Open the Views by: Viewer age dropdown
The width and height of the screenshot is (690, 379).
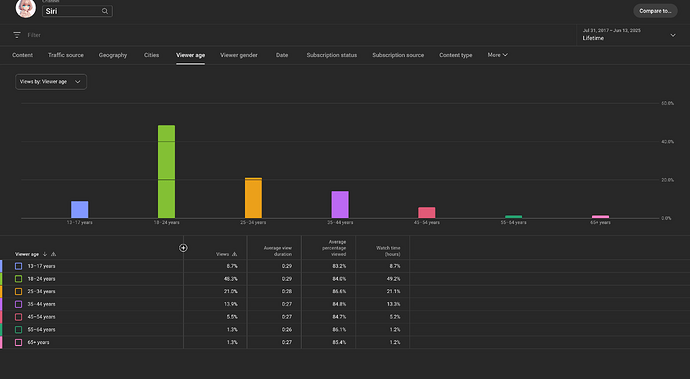51,82
